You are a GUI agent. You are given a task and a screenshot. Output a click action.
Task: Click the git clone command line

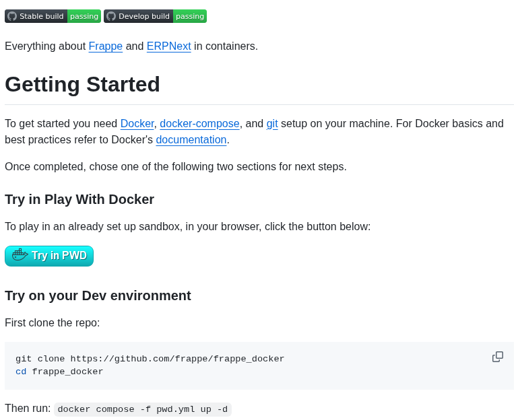point(150,359)
